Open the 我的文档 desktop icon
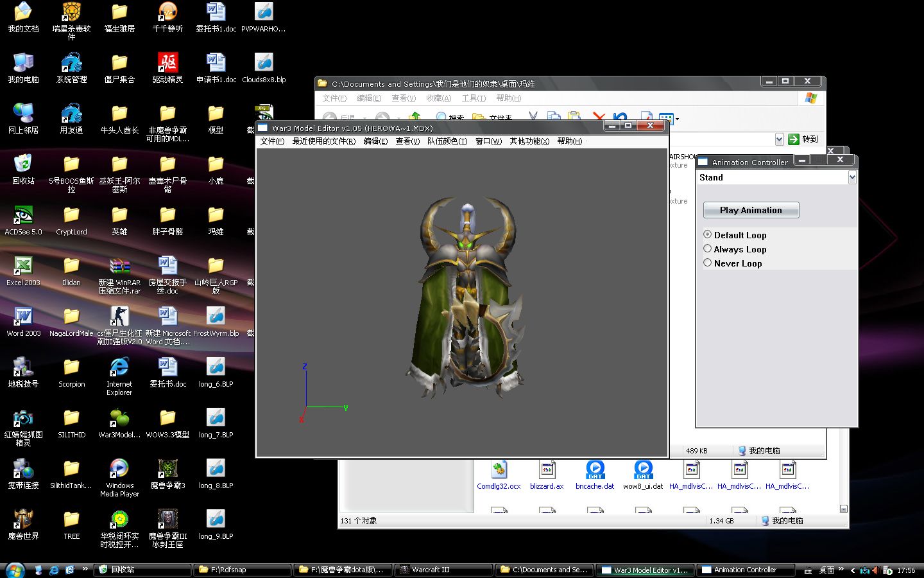 click(x=23, y=17)
